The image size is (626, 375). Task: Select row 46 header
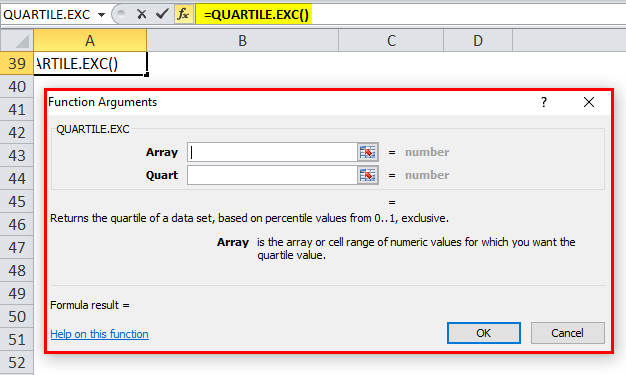tap(17, 224)
